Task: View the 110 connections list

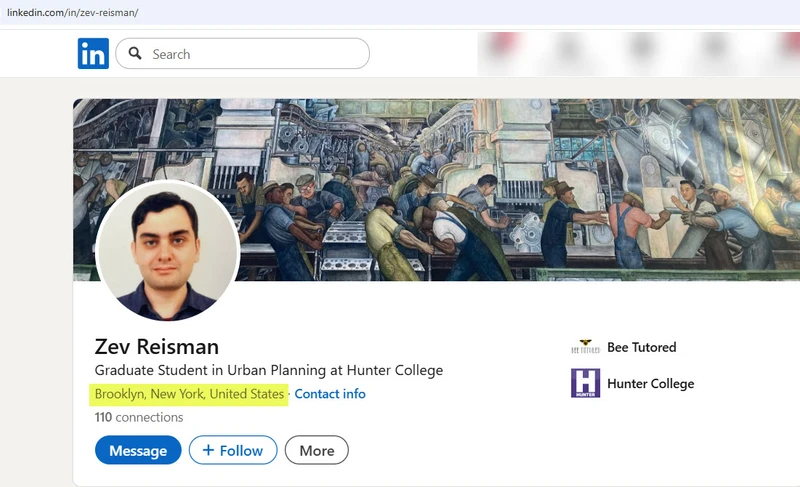Action: (139, 417)
